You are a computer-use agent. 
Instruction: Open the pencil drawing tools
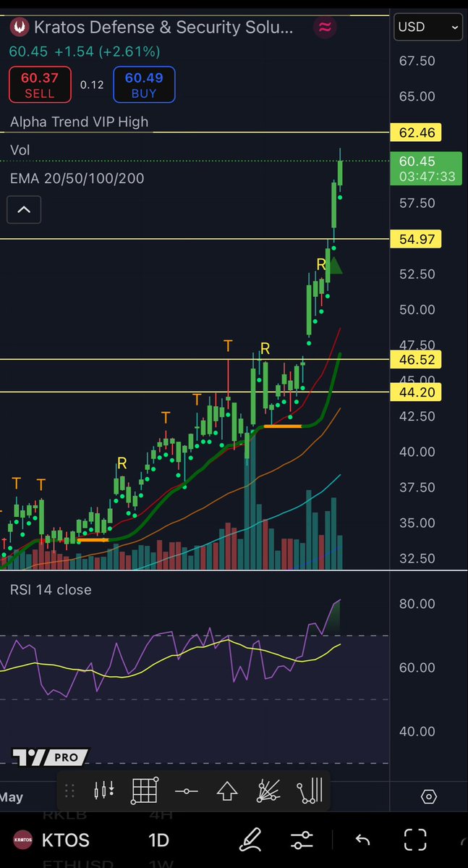(x=250, y=840)
